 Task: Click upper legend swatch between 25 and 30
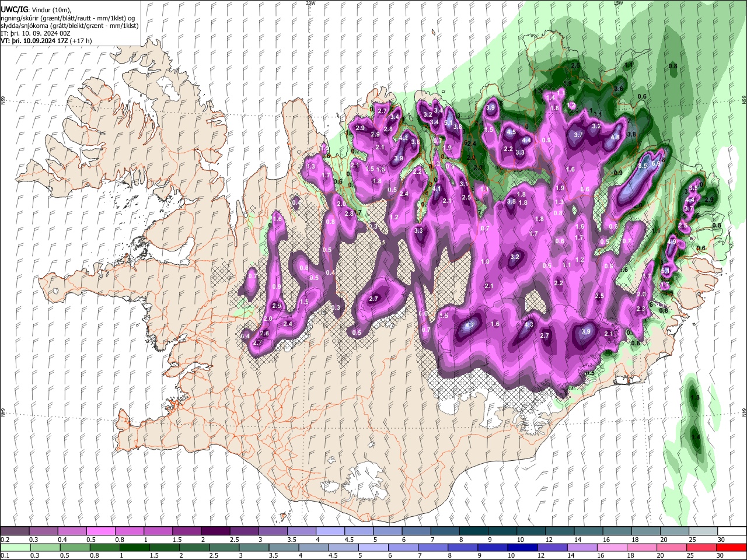[x=704, y=531]
